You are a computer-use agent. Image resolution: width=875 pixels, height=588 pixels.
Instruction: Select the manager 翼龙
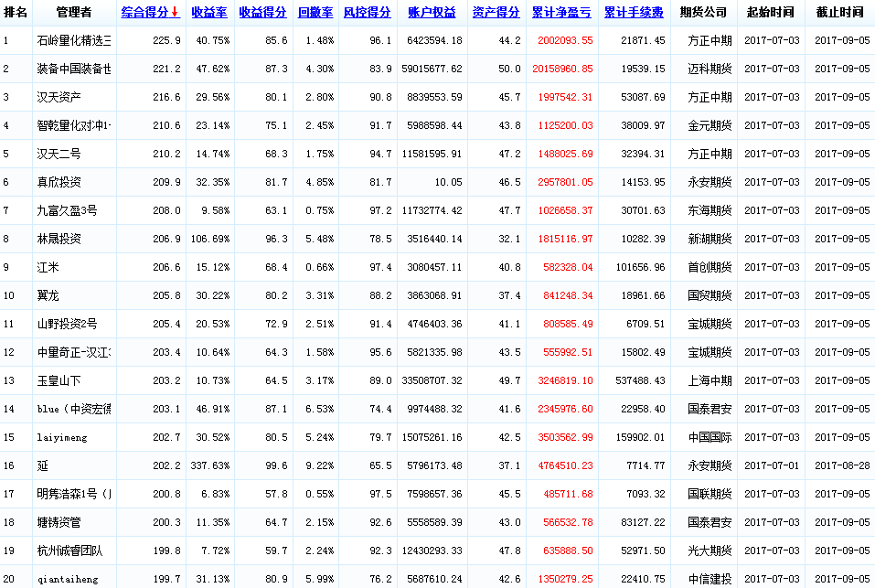pos(48,295)
